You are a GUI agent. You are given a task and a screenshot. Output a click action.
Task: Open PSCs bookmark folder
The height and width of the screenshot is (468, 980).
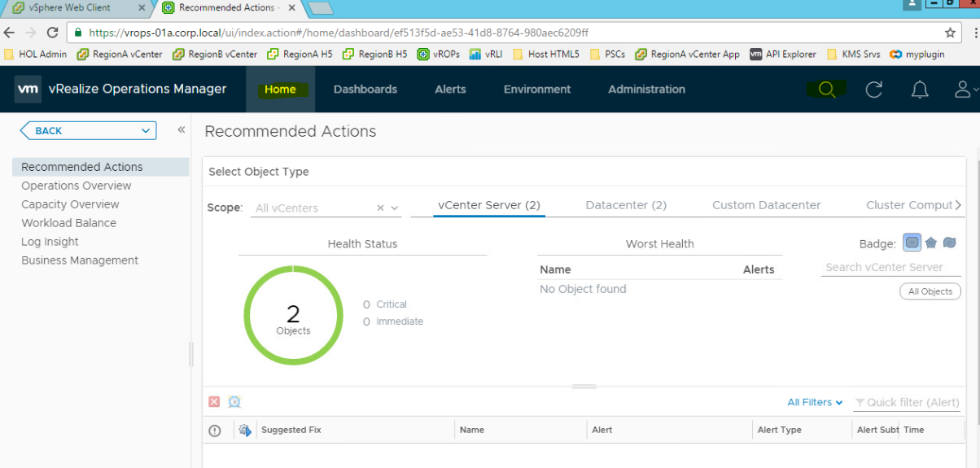tap(607, 55)
